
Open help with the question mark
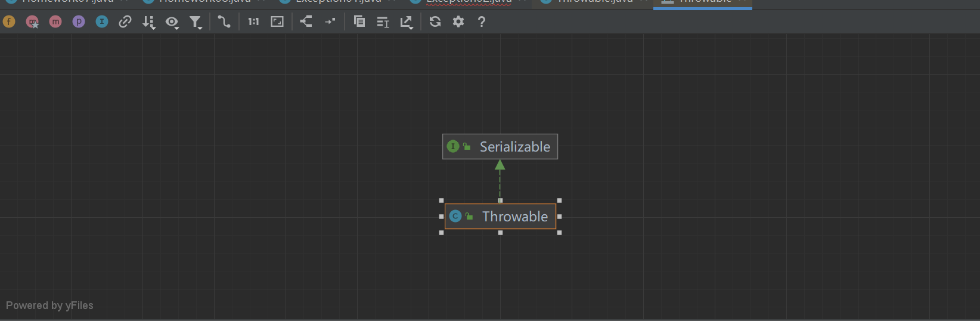click(x=482, y=22)
